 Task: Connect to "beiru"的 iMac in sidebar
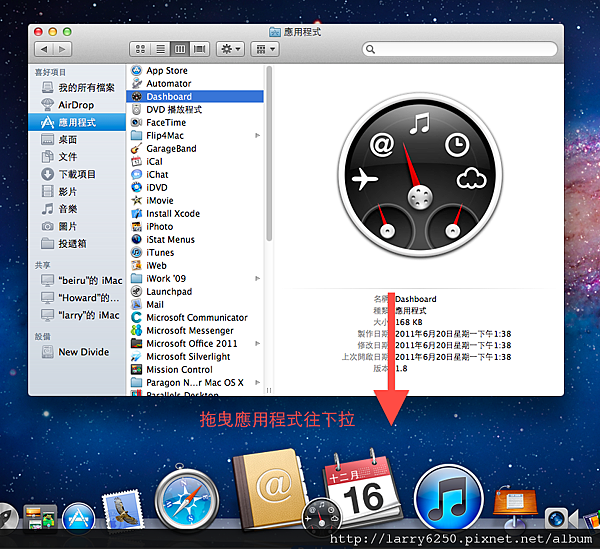[x=77, y=280]
